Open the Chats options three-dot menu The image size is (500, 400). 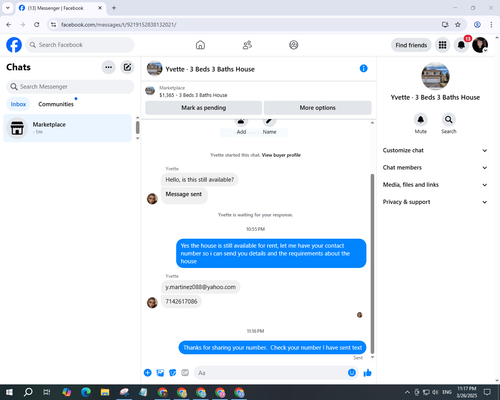coord(108,67)
